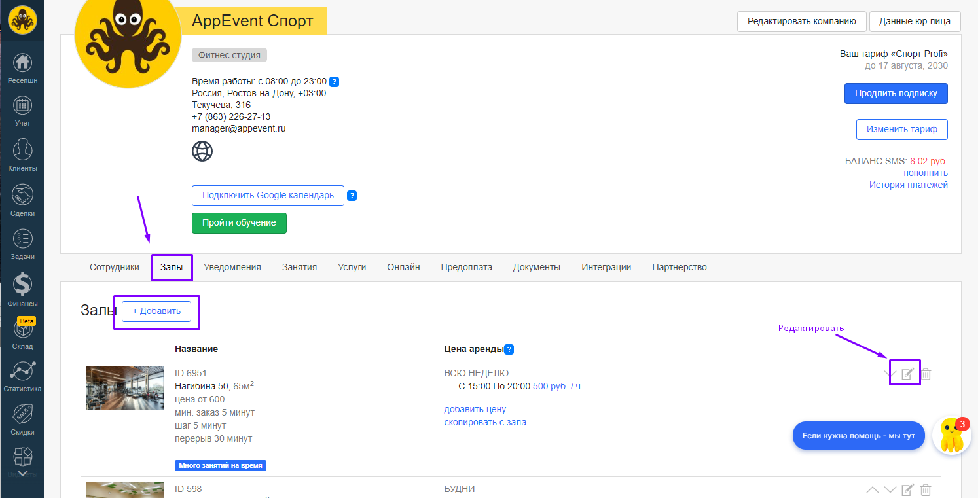Open the Партнерство tab
The width and height of the screenshot is (980, 498).
click(x=680, y=267)
